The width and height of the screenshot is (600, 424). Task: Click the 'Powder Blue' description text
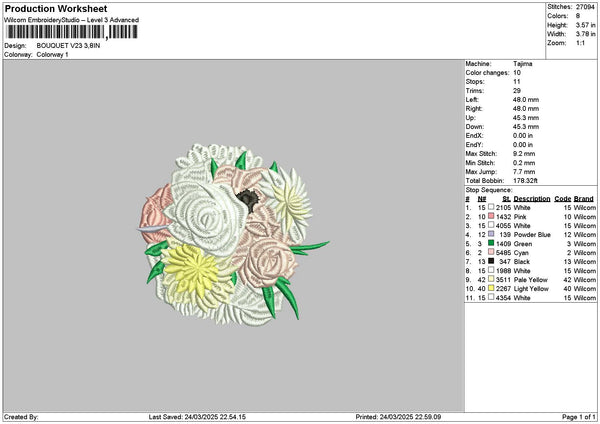coord(532,235)
